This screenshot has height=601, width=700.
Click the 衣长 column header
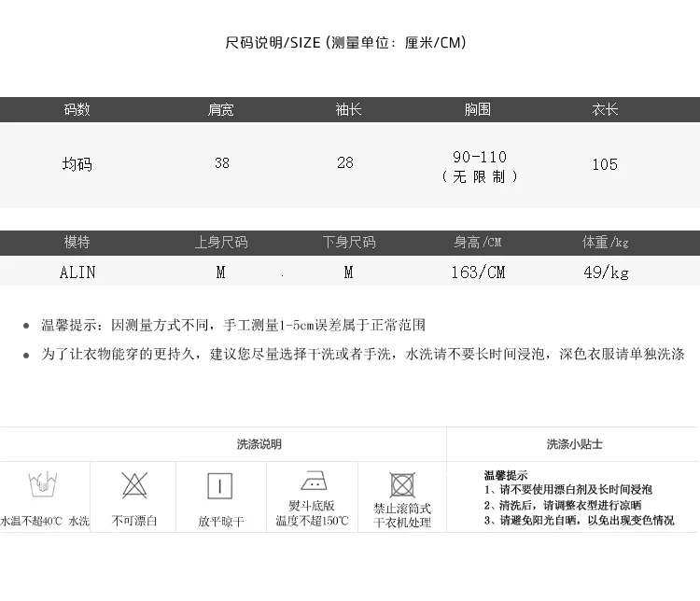pos(605,109)
